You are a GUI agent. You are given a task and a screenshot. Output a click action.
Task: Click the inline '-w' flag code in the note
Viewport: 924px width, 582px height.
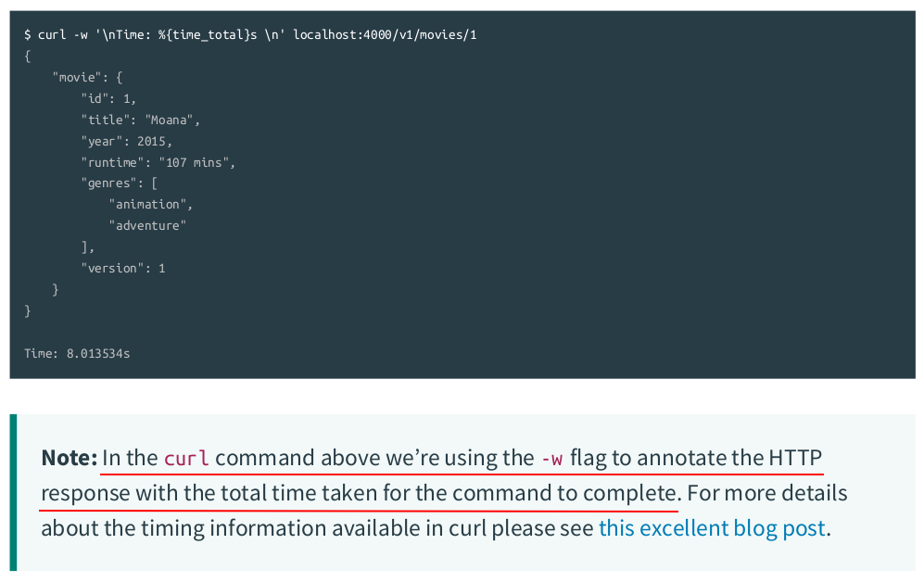click(551, 458)
